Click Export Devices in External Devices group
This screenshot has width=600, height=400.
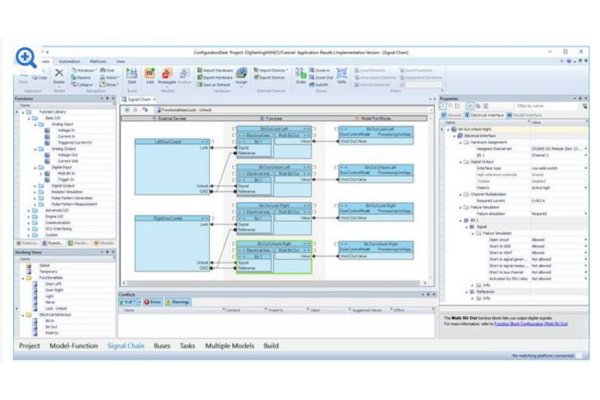269,77
